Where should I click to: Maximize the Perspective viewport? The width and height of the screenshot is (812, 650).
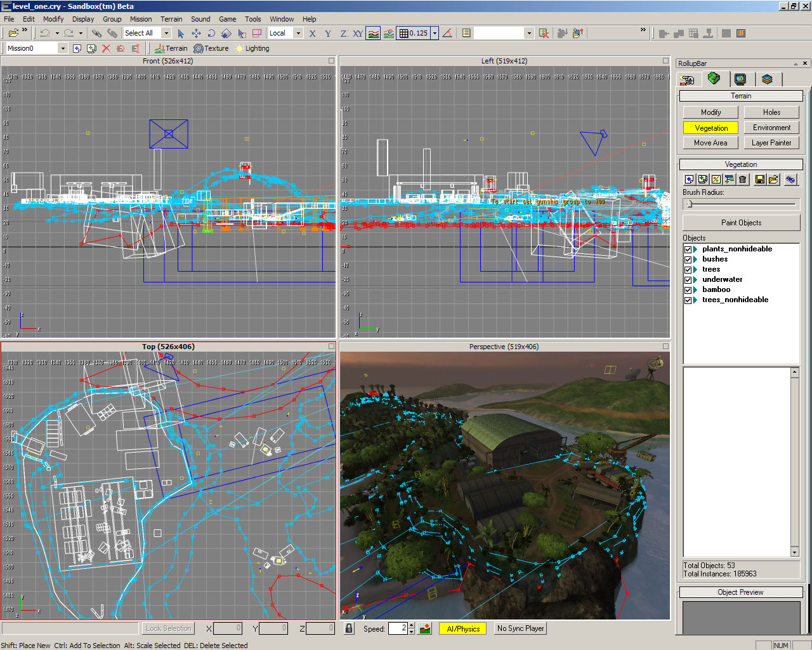665,347
